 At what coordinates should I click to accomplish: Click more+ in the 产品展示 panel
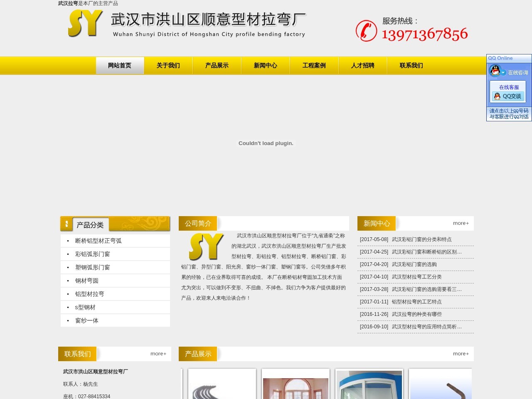(x=461, y=354)
